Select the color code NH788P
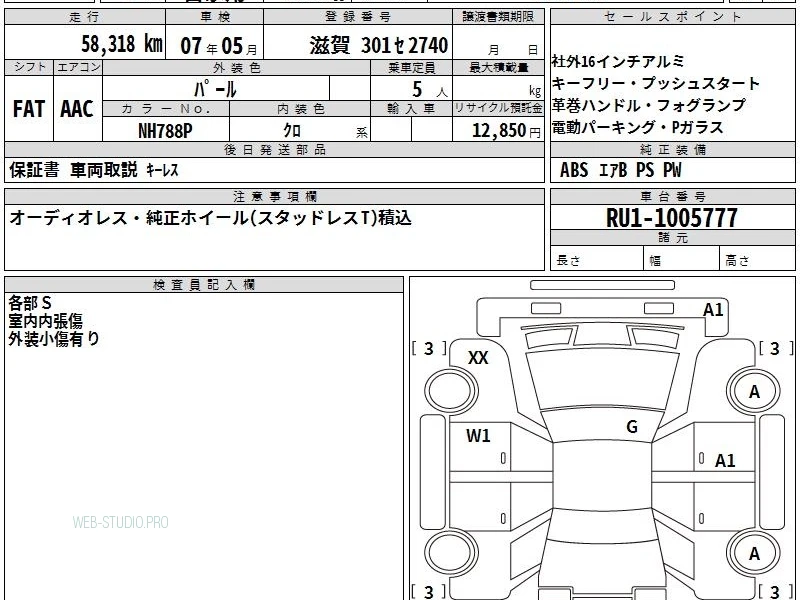The image size is (800, 600). [x=165, y=131]
